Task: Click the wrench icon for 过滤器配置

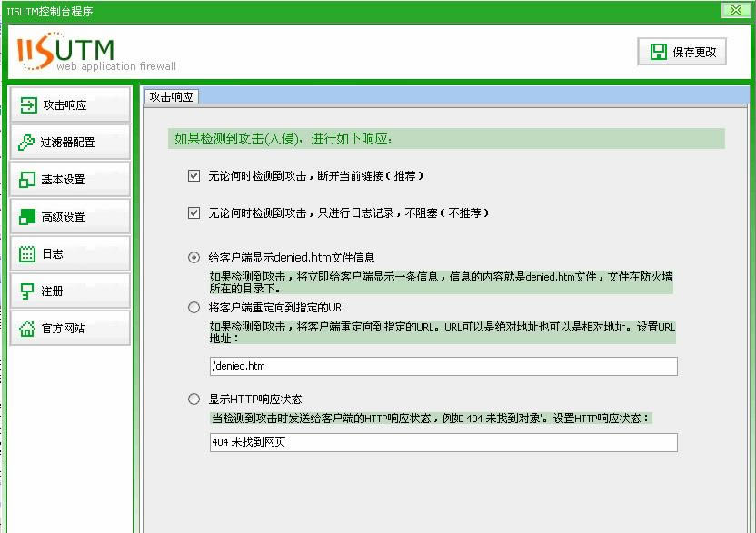Action: [x=27, y=143]
